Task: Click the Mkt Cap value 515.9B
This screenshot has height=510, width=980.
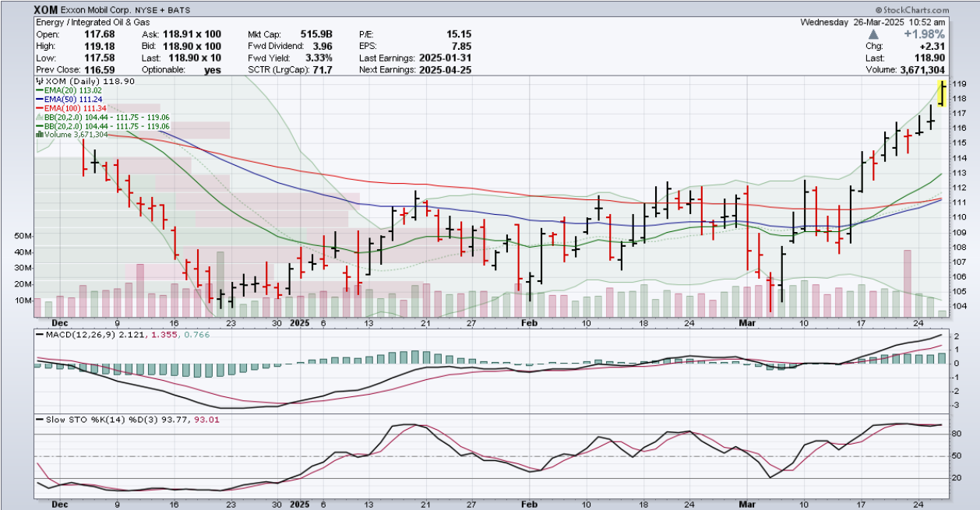Action: [x=317, y=34]
